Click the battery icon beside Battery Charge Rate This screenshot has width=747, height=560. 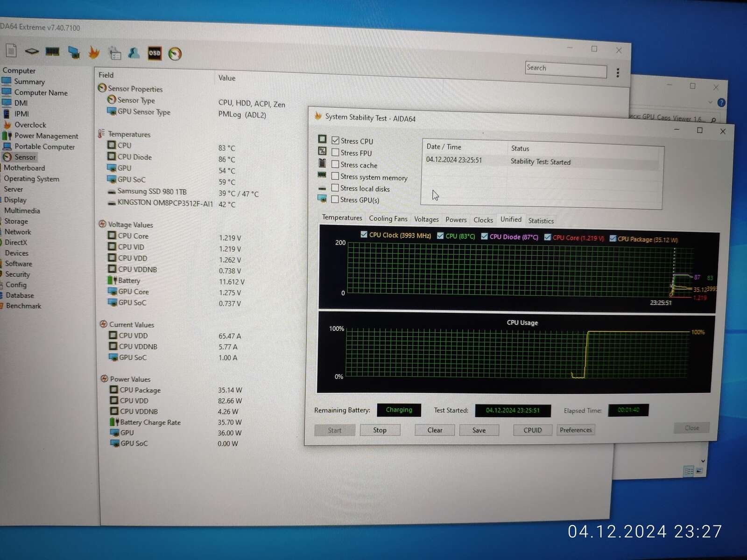coord(114,422)
